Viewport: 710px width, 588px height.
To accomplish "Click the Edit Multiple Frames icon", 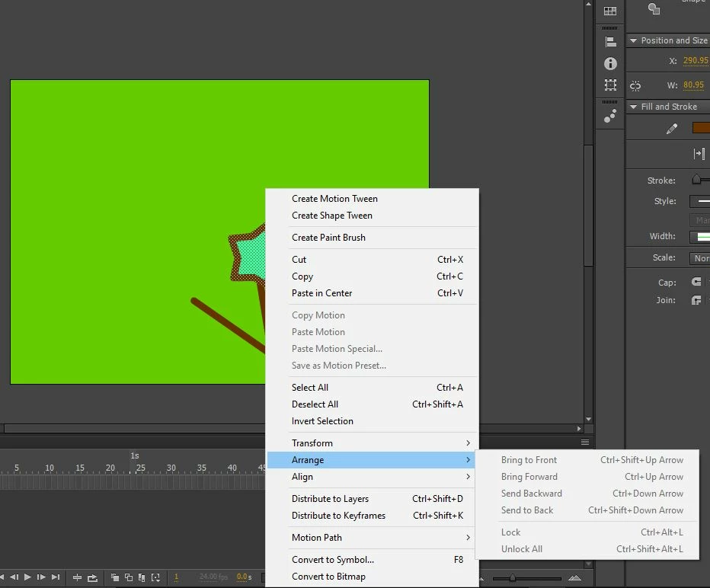I will (142, 577).
